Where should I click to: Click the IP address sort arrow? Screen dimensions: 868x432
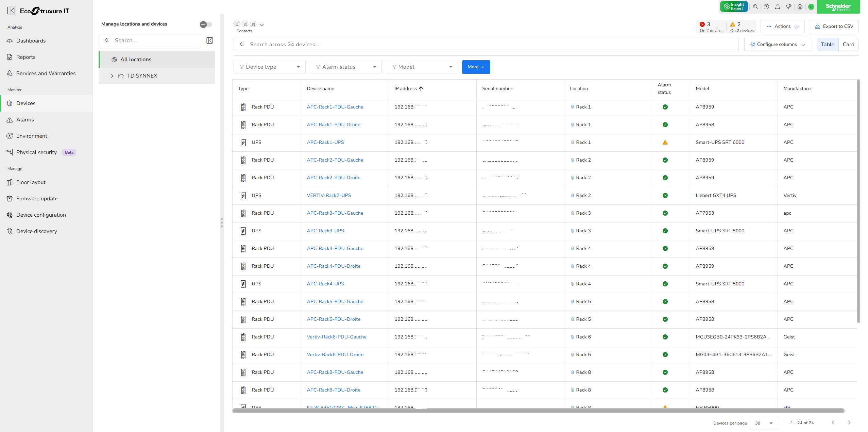[x=421, y=89]
